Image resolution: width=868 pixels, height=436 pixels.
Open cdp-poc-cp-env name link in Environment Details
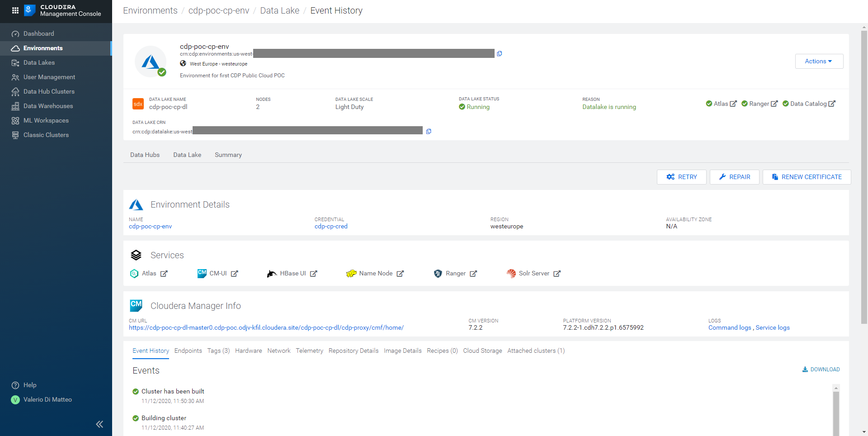(150, 226)
